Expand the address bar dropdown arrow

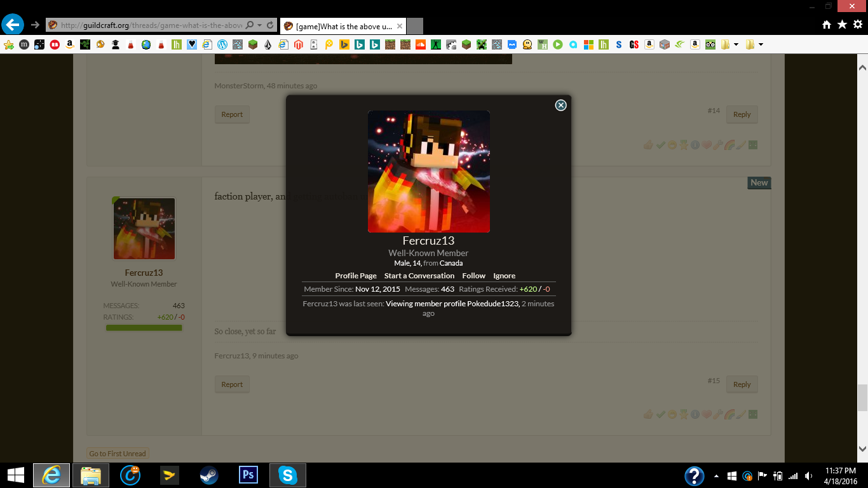[260, 25]
